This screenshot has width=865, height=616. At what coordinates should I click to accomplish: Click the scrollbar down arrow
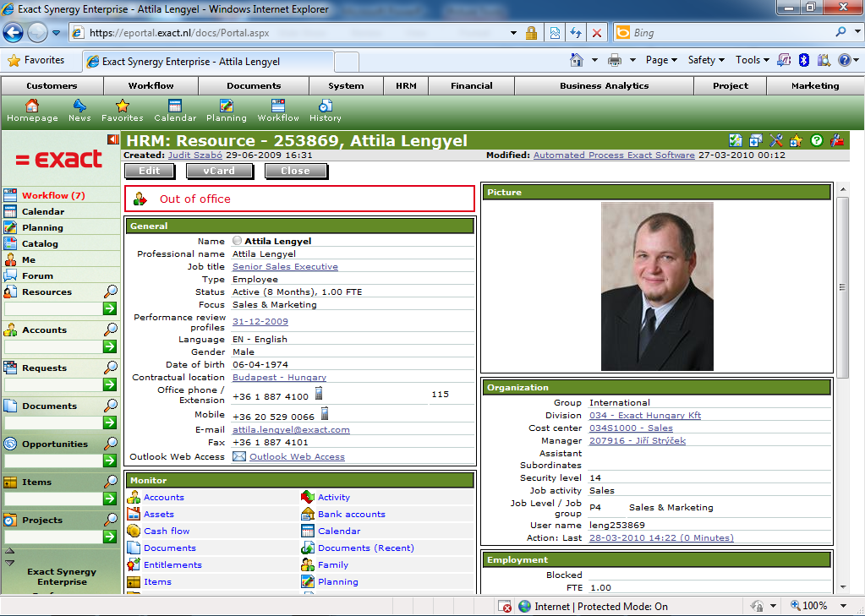click(842, 586)
